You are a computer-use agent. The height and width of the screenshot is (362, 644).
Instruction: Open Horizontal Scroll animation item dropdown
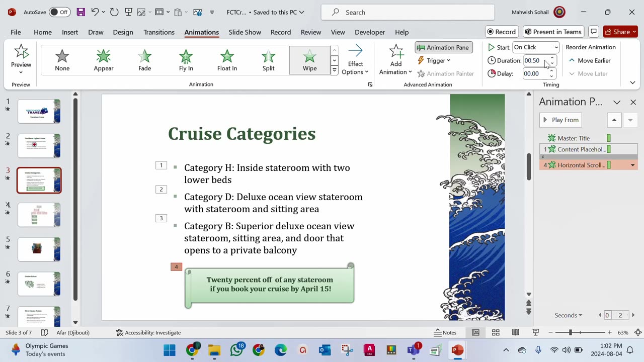(x=632, y=165)
